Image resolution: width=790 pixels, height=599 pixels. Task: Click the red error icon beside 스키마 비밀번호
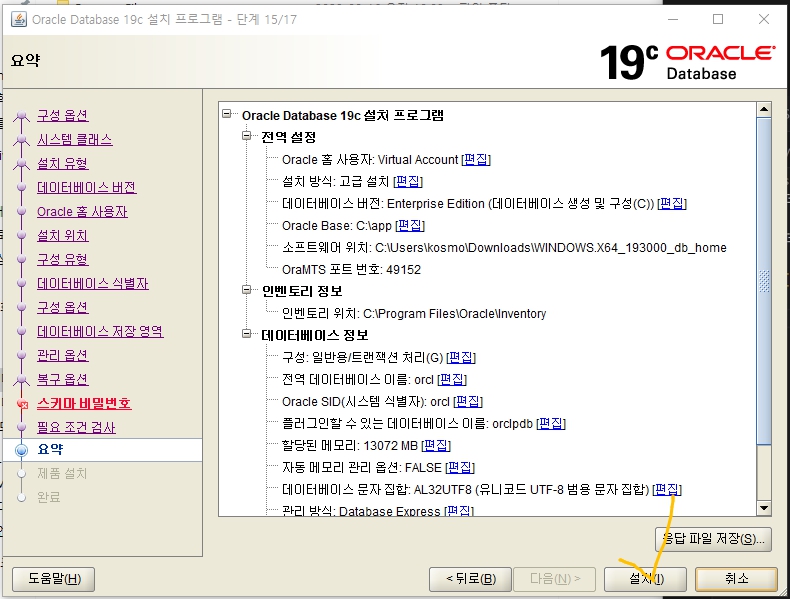[22, 404]
